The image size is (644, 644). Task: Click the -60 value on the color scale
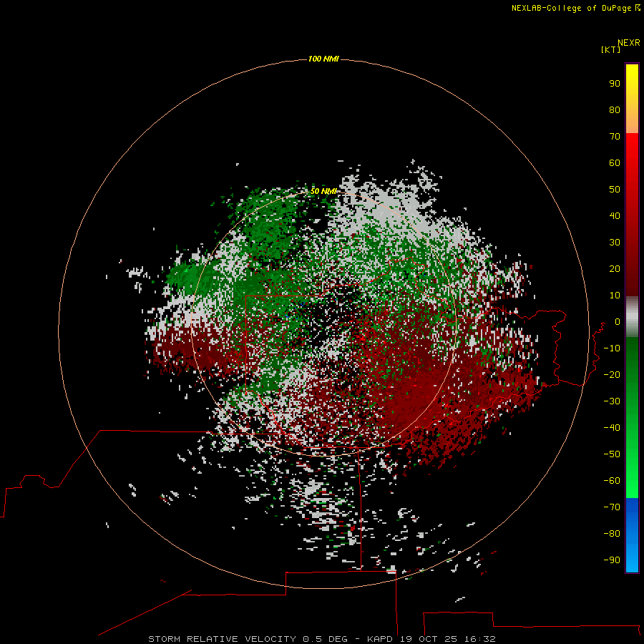612,481
